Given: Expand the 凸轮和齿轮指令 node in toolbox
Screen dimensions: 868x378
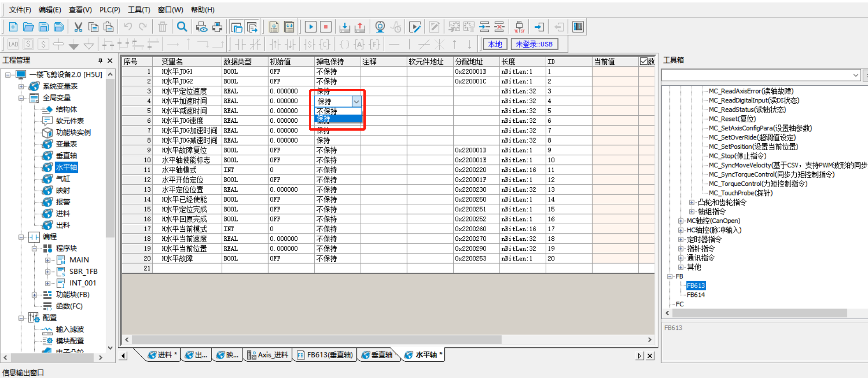Looking at the screenshot, I should point(692,202).
